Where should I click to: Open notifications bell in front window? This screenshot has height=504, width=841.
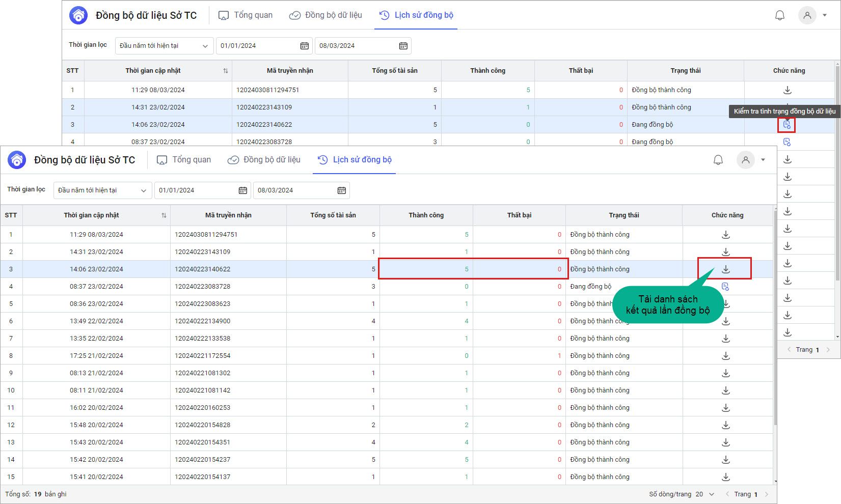(718, 160)
